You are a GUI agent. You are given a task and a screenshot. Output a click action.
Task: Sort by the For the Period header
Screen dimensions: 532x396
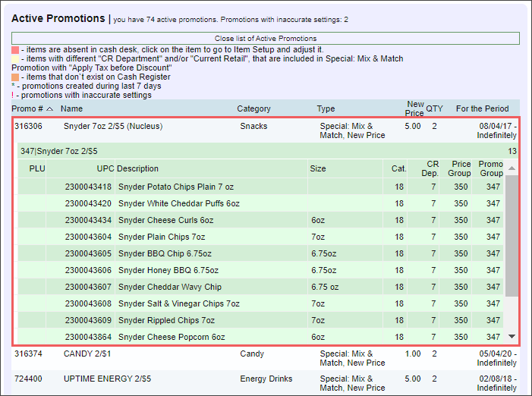(482, 109)
